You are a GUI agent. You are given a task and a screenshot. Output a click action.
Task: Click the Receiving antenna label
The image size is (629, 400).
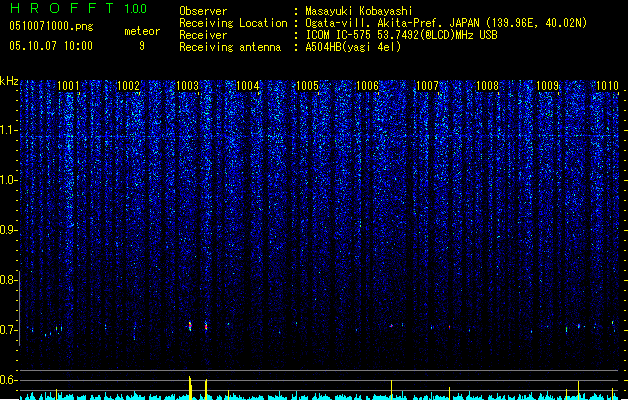(x=230, y=47)
